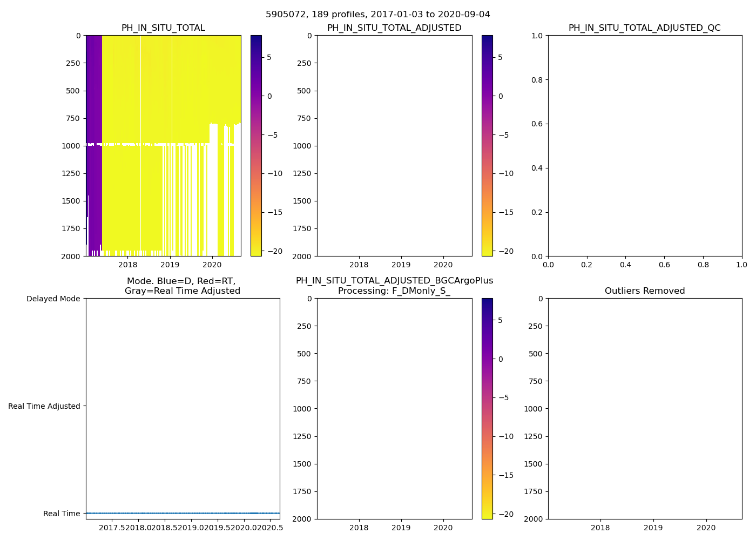The image size is (756, 540).
Task: Click inside the empty PH_IN_SITU_TOTAL_ADJUSTED plot
Action: pos(394,146)
